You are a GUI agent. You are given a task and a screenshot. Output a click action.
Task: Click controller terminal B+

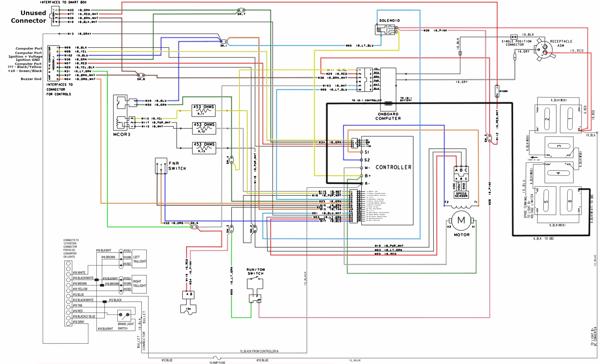362,176
